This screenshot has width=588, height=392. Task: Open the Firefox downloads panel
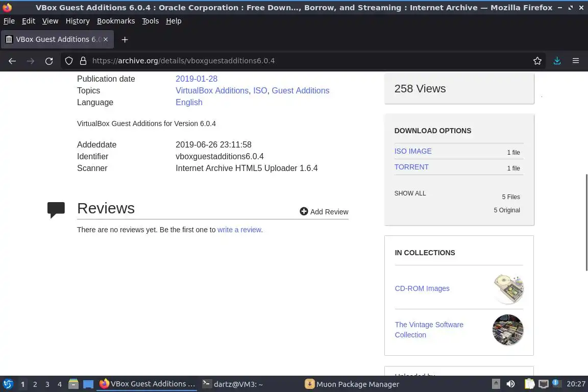557,61
